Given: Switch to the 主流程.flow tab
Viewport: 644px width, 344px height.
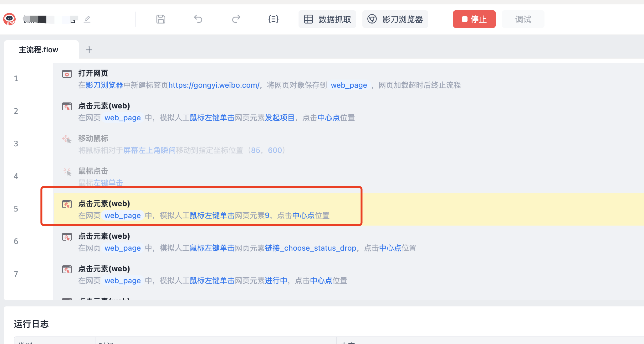Looking at the screenshot, I should [38, 50].
